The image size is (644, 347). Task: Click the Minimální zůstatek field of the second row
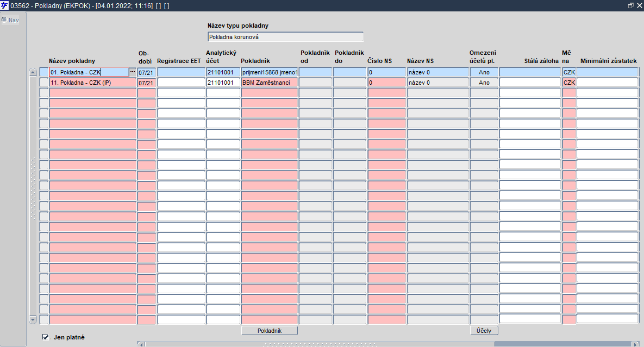point(608,83)
